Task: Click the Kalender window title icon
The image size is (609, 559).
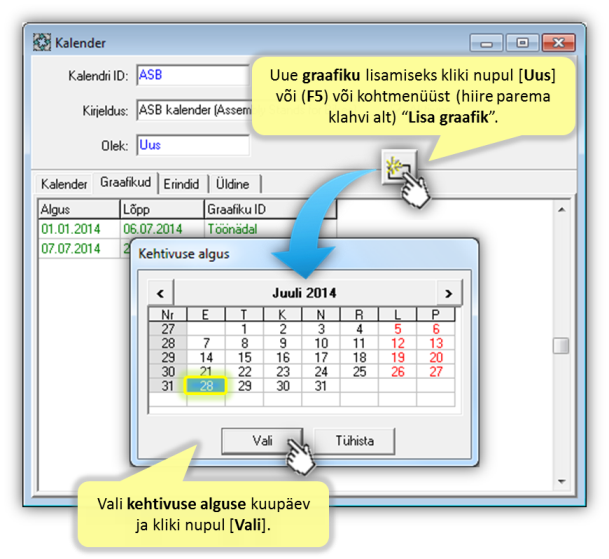Action: pos(42,43)
